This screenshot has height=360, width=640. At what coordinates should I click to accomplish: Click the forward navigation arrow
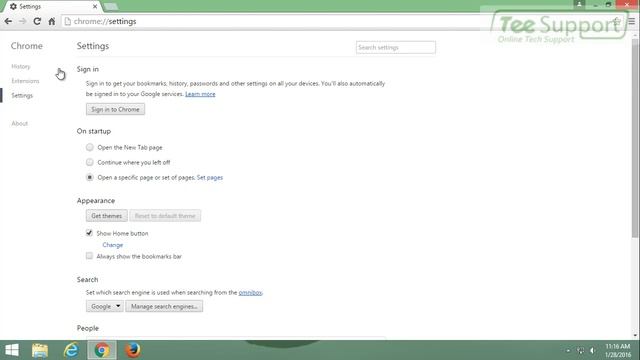[x=22, y=21]
